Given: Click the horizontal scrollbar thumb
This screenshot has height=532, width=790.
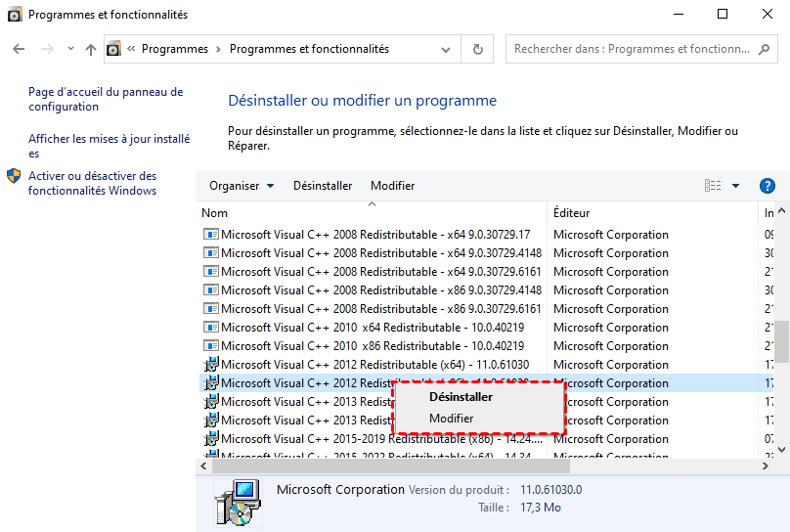Looking at the screenshot, I should 391,466.
